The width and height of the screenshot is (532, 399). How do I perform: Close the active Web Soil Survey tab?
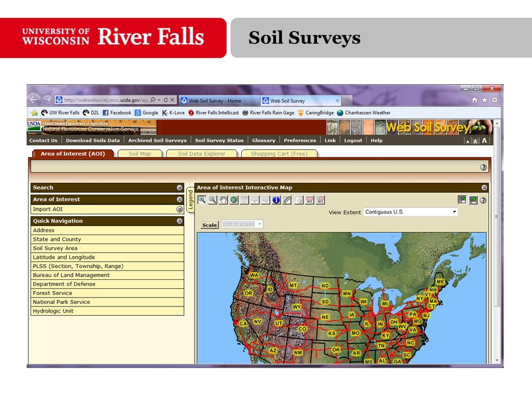coord(337,100)
